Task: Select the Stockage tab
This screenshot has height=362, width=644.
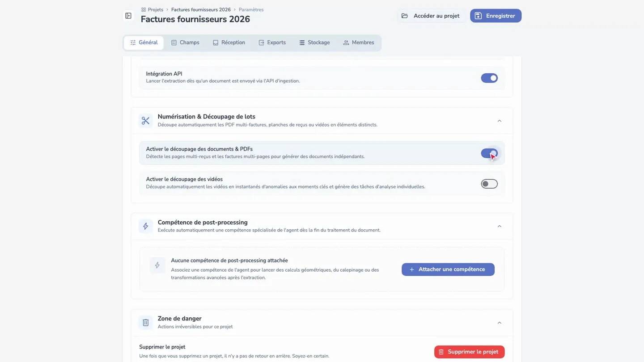Action: [x=314, y=43]
